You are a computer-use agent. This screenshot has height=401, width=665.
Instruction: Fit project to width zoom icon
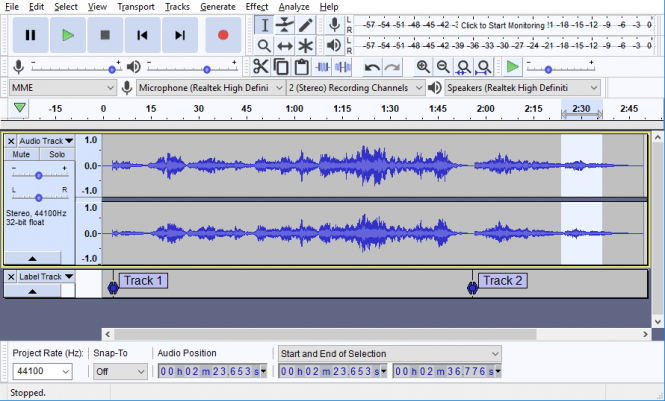coord(483,67)
